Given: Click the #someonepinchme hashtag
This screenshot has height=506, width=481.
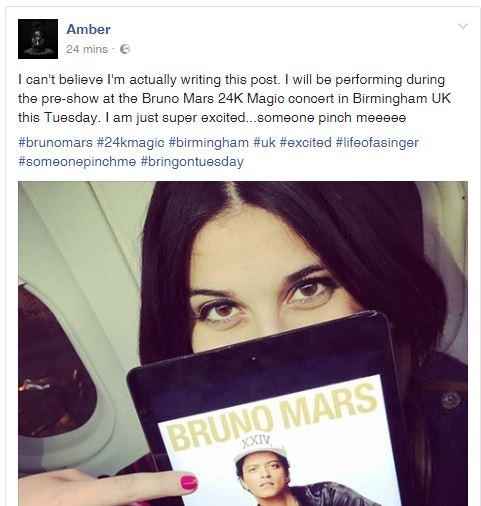Looking at the screenshot, I should pos(77,162).
